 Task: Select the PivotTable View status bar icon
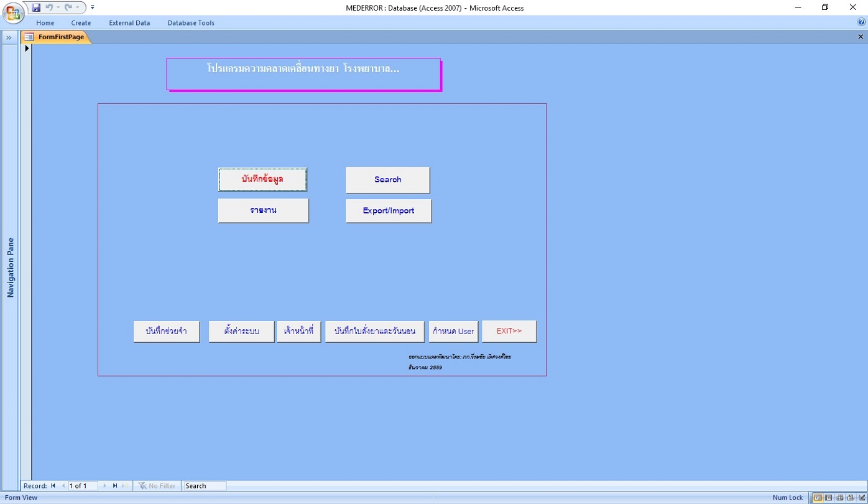point(839,498)
